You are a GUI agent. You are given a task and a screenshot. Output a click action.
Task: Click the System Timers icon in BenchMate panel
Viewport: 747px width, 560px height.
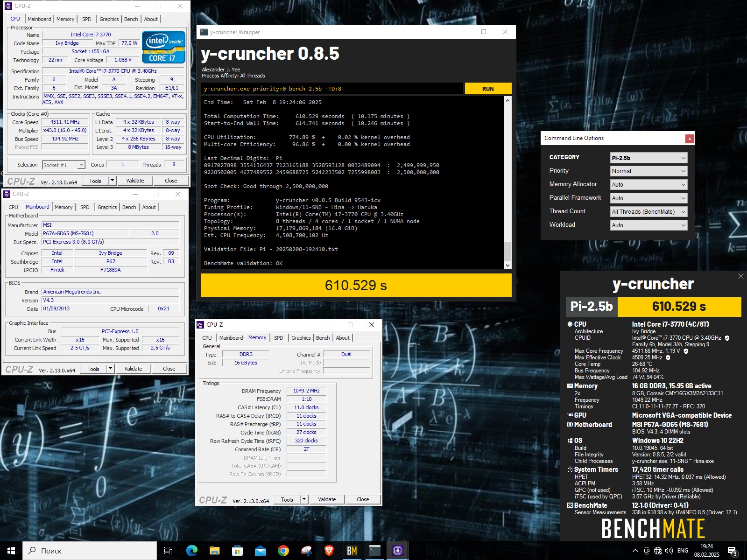tap(570, 469)
